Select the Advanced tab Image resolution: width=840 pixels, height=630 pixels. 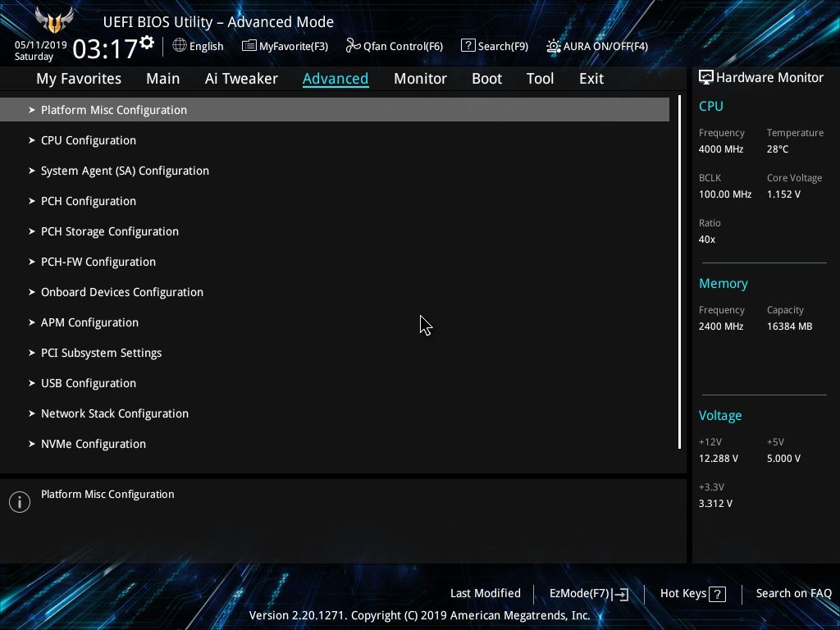click(336, 79)
